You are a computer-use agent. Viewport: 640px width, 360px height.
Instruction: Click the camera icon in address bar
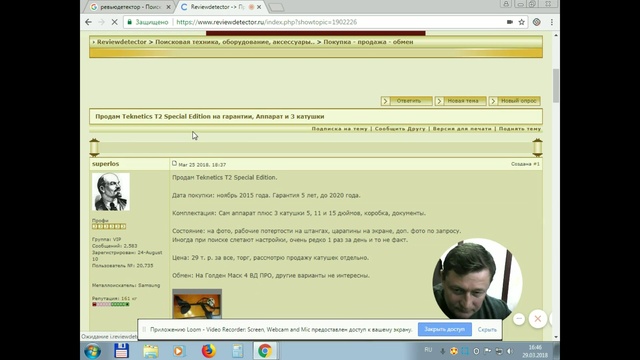point(509,22)
